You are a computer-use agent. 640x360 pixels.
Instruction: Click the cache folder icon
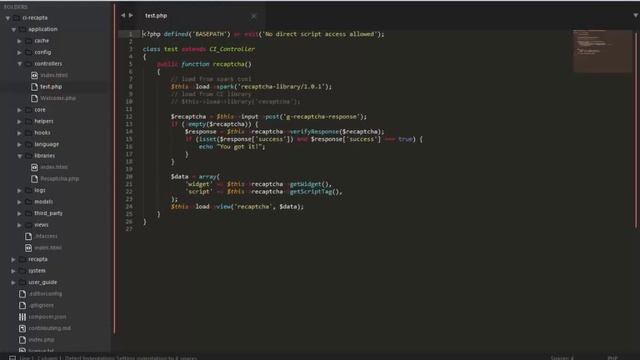coord(29,41)
